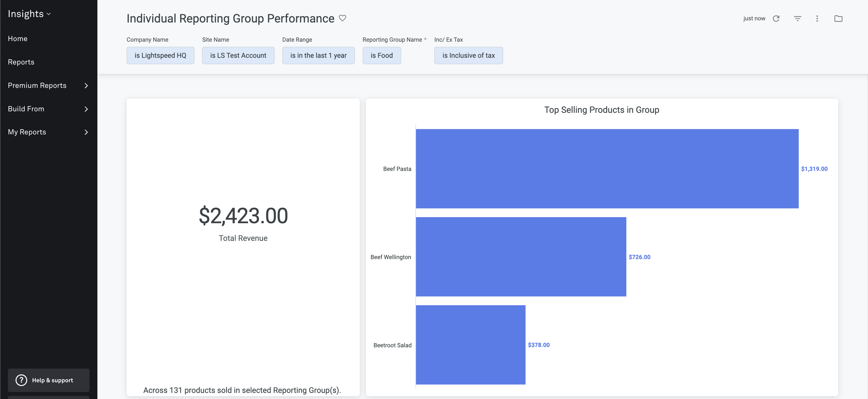Click the 'Company Name' filter label
This screenshot has width=868, height=399.
pyautogui.click(x=147, y=40)
